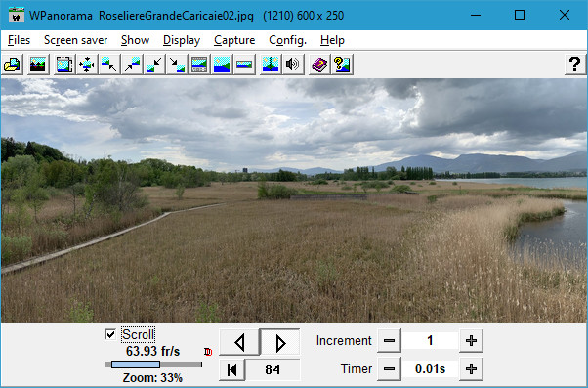
Task: Click the center-picture four-arrows icon
Action: pyautogui.click(x=87, y=65)
